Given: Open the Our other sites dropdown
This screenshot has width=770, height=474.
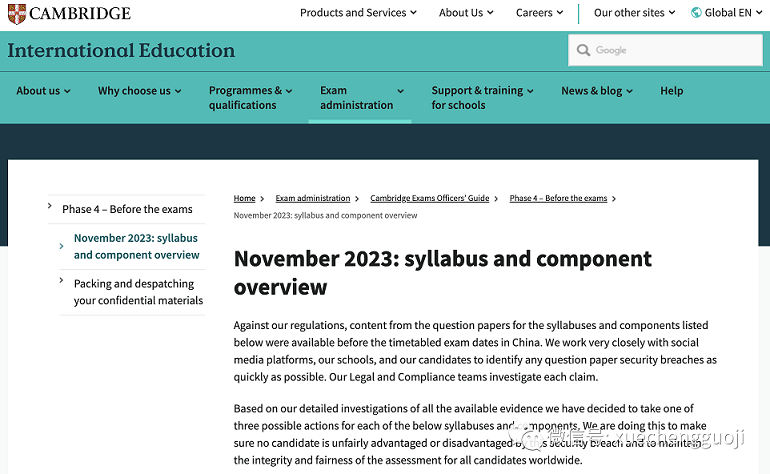Looking at the screenshot, I should pos(634,13).
